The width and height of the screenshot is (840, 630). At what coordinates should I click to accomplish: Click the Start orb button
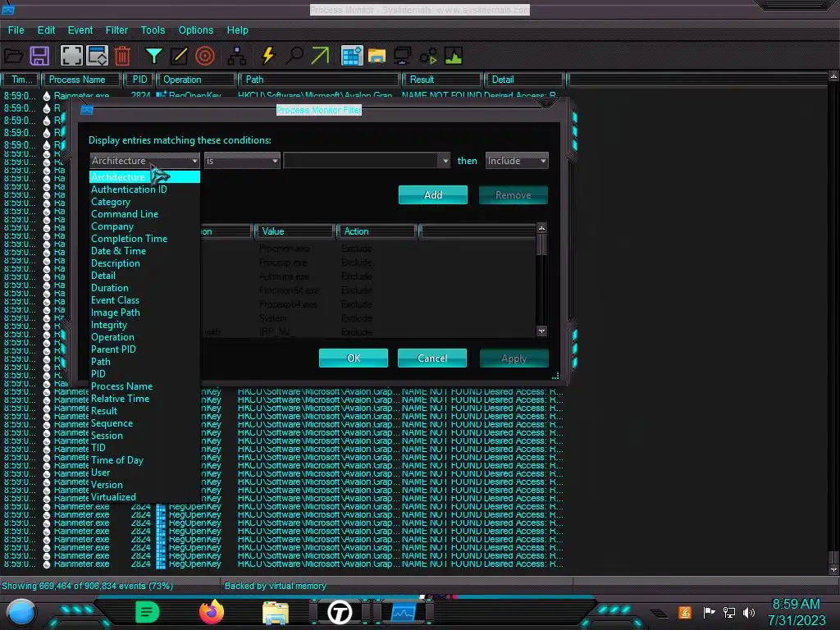pos(21,612)
